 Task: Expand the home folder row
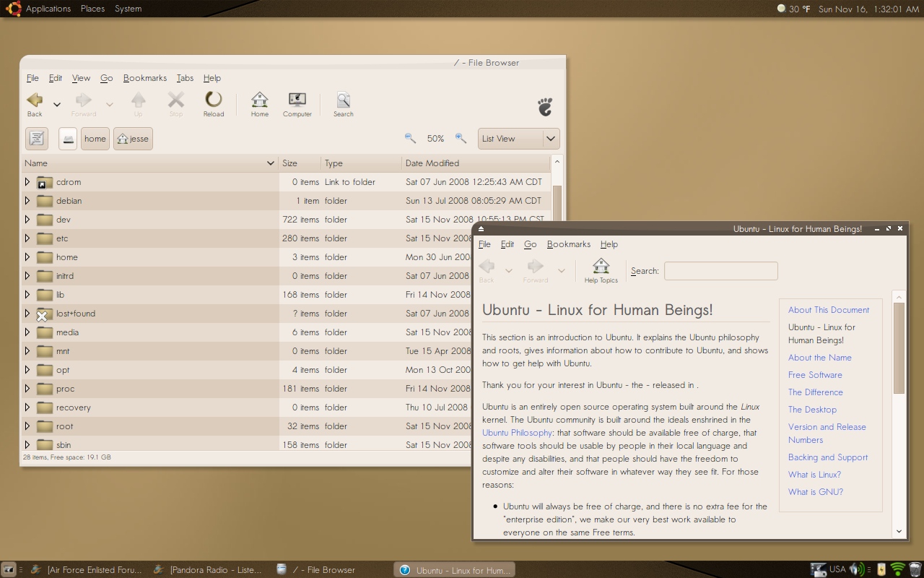coord(27,257)
